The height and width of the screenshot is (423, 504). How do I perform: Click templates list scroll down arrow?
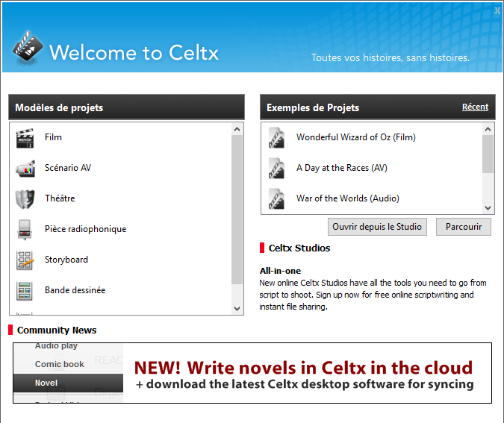[237, 309]
